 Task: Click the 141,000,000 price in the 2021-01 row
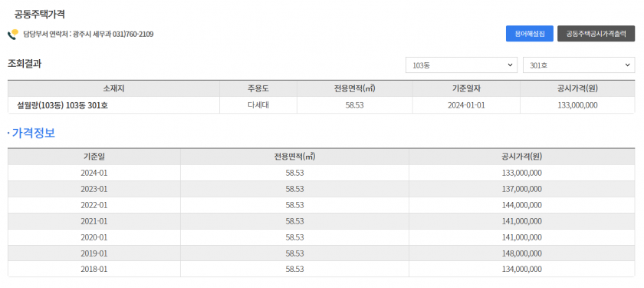click(521, 221)
